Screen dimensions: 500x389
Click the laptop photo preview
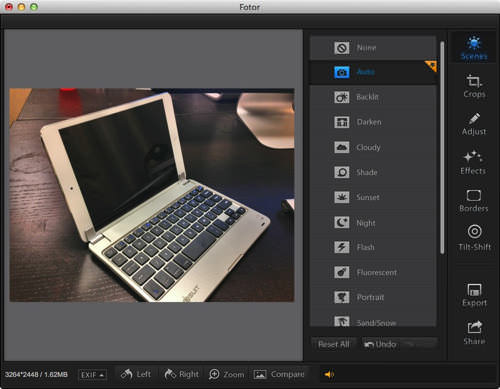coord(152,195)
